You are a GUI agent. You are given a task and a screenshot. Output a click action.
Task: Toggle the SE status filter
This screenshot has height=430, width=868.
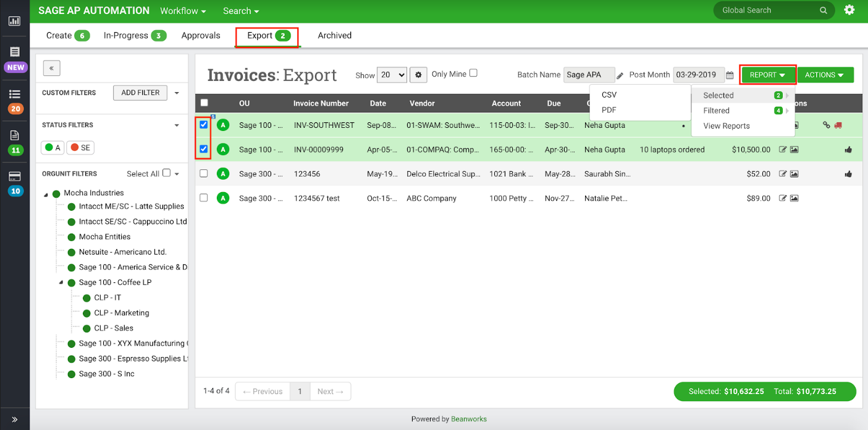[x=80, y=148]
